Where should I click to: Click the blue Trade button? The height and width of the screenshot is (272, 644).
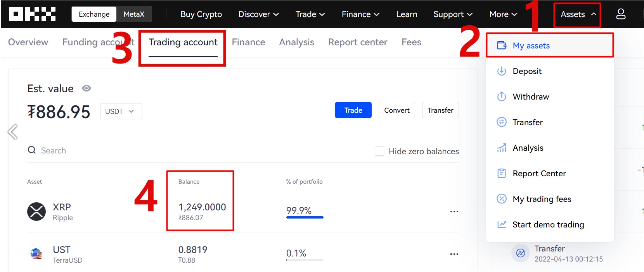coord(353,110)
